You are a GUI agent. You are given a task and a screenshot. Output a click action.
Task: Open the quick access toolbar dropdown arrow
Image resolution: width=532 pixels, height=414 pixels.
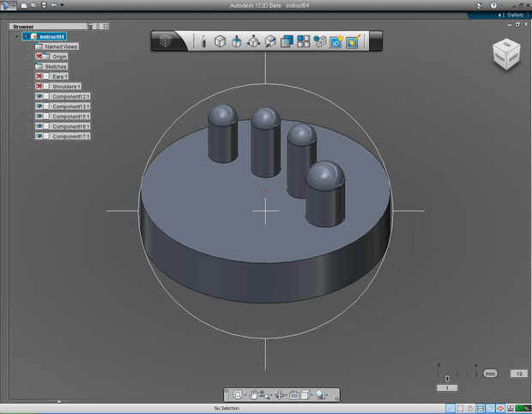pyautogui.click(x=62, y=5)
